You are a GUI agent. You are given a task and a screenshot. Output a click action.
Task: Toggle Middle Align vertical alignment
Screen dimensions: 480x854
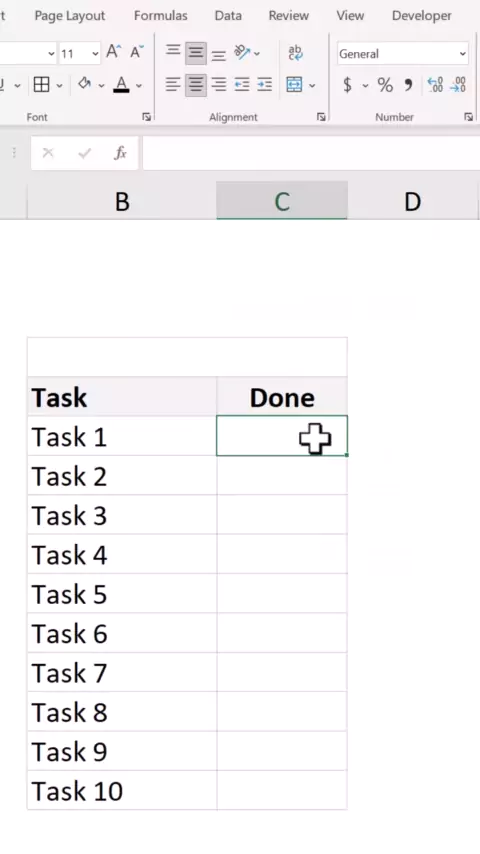pos(196,53)
